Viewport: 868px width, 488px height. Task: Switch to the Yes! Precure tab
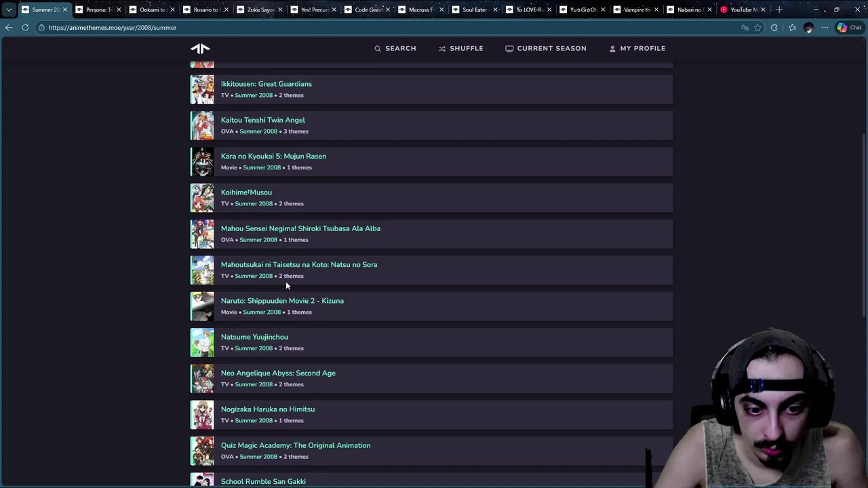[314, 9]
